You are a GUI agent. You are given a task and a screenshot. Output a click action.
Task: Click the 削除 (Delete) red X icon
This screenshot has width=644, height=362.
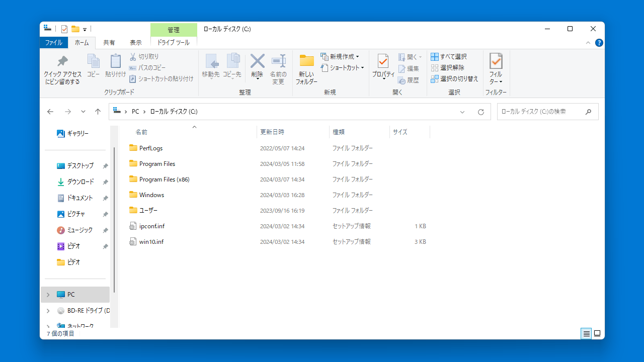(257, 61)
